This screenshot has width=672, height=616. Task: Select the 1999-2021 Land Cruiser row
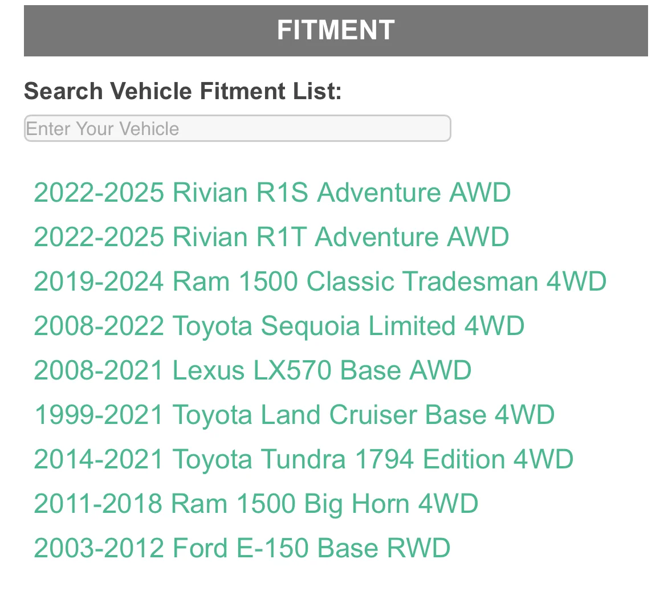(294, 415)
